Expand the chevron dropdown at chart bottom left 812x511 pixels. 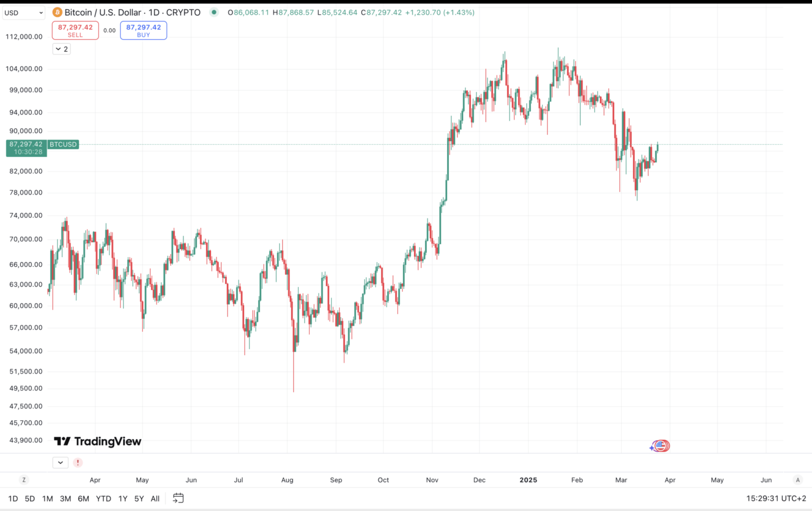[60, 462]
